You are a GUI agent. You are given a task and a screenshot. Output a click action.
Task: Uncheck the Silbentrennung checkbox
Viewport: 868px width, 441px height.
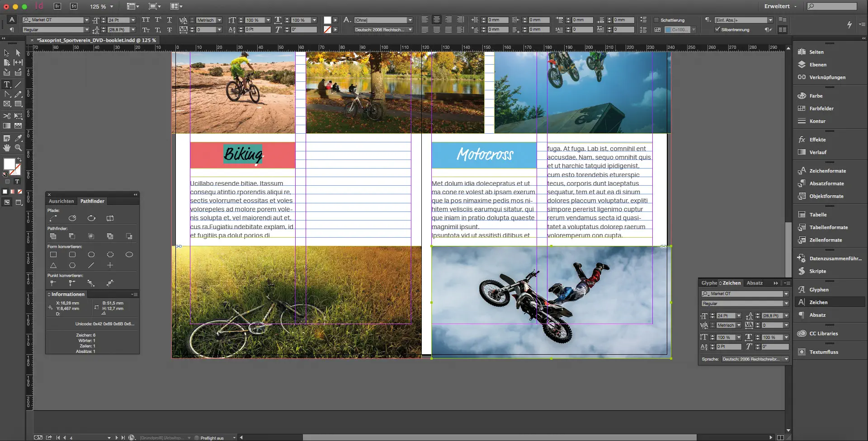tap(717, 29)
